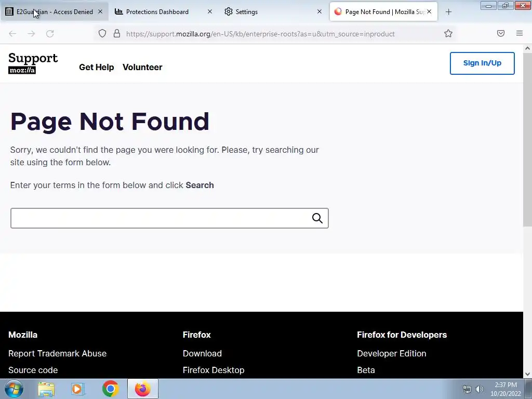This screenshot has width=532, height=399.
Task: Click the page vertical scrollbar thumb
Action: click(x=527, y=139)
